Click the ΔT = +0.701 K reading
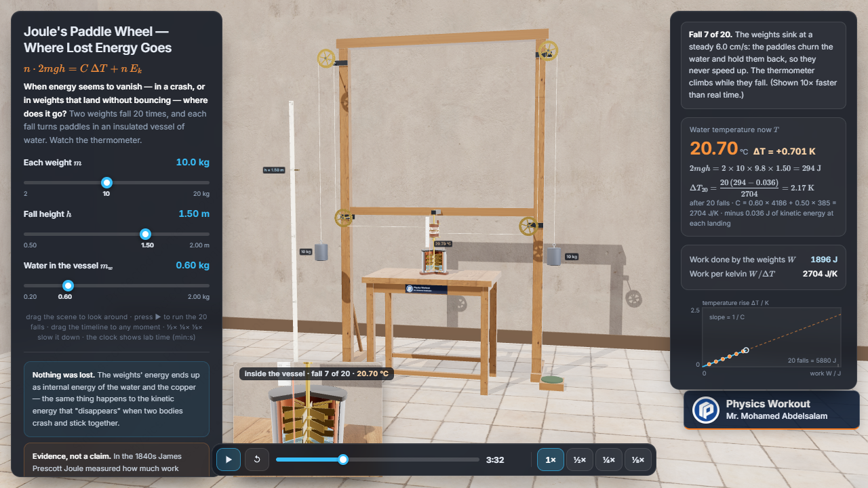 click(784, 150)
